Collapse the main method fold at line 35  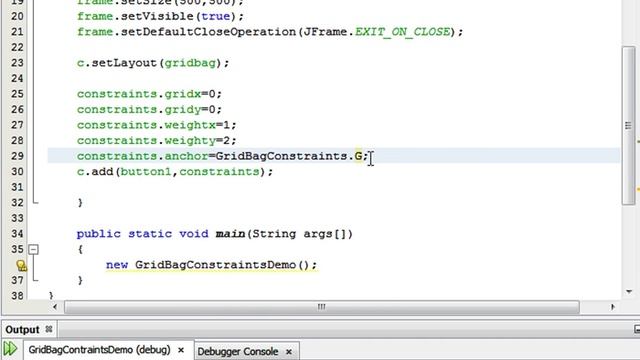click(33, 249)
